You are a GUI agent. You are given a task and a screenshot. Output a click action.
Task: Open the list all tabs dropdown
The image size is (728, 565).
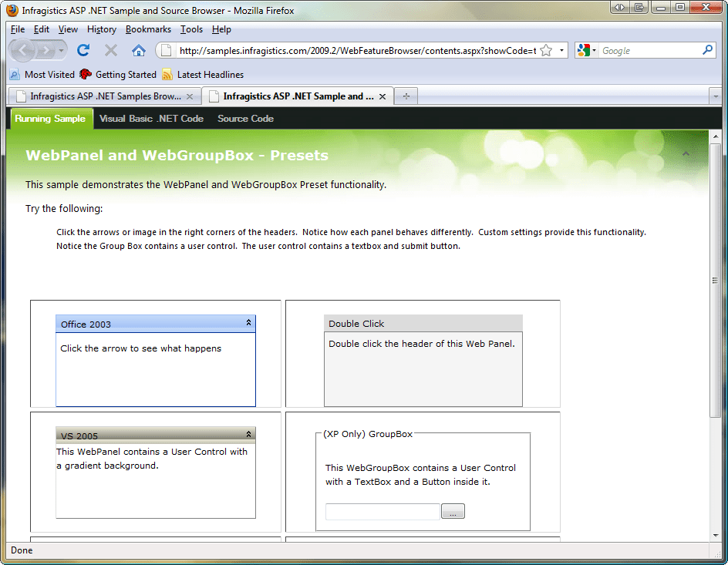click(716, 96)
